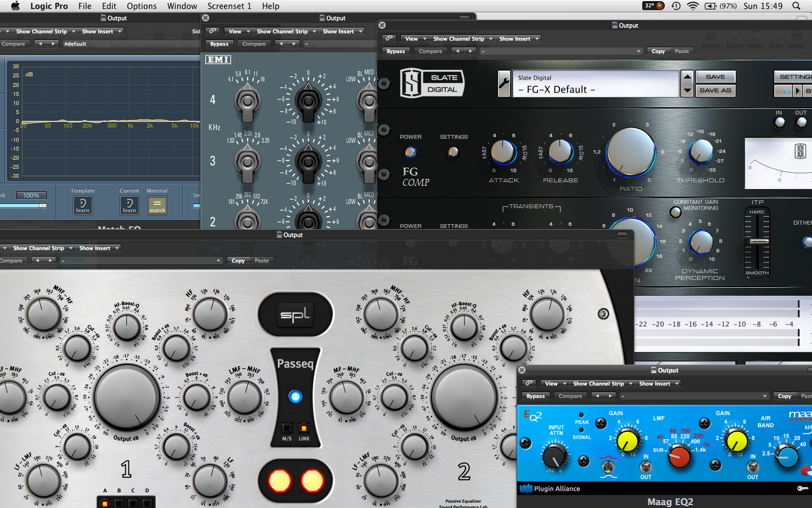
Task: Click the Dynamic Perception knob
Action: (701, 243)
